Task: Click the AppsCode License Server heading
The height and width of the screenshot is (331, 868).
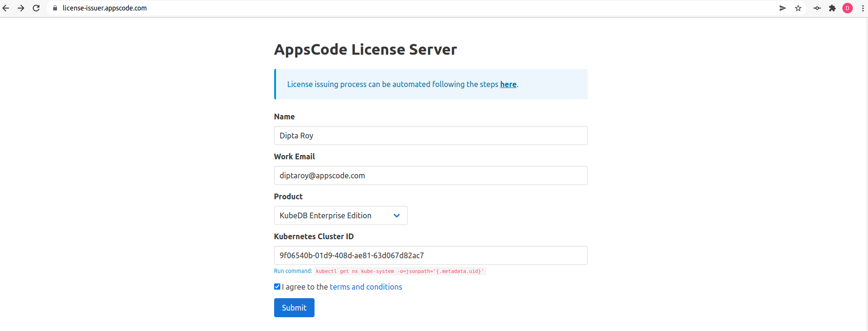Action: [365, 49]
